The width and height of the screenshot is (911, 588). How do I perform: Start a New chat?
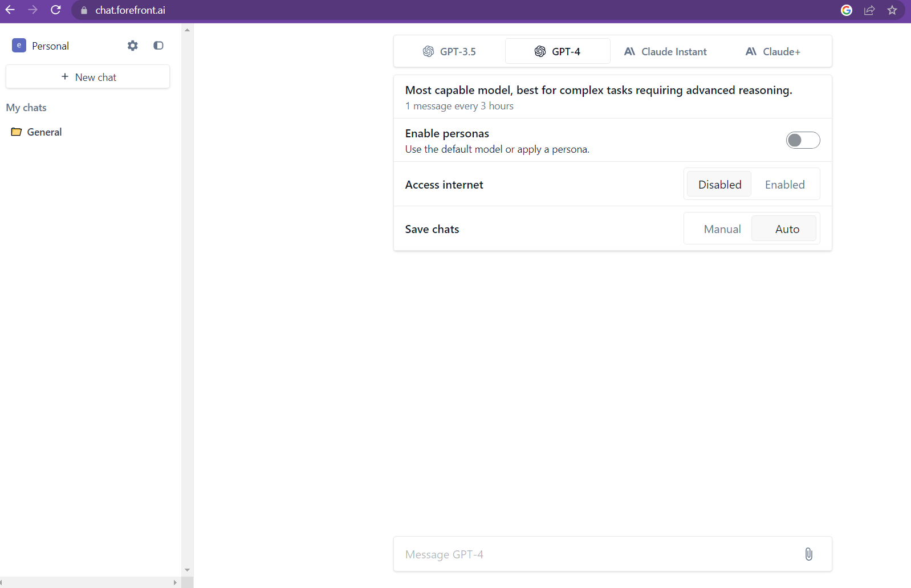[88, 77]
